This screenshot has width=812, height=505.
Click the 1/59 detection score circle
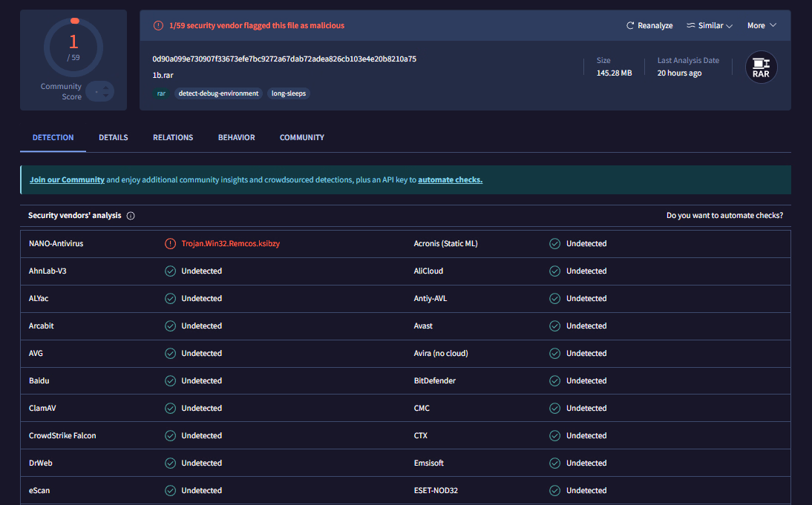[73, 47]
